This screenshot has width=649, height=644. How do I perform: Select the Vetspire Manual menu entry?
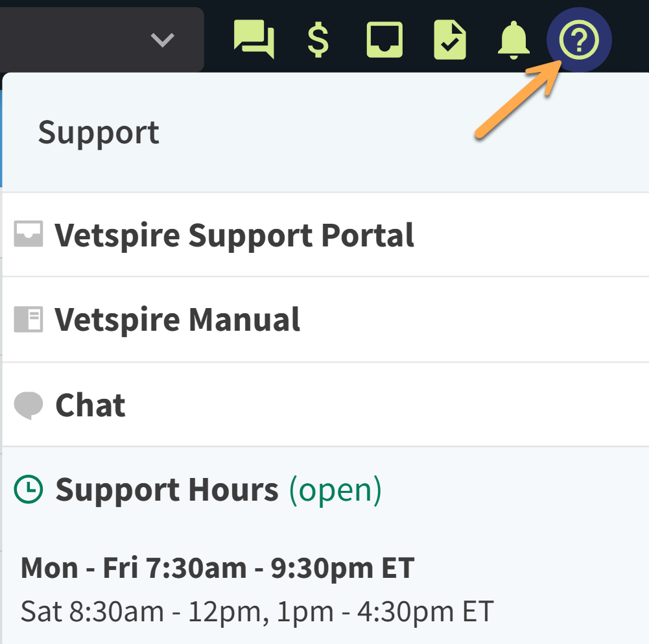[x=177, y=319]
